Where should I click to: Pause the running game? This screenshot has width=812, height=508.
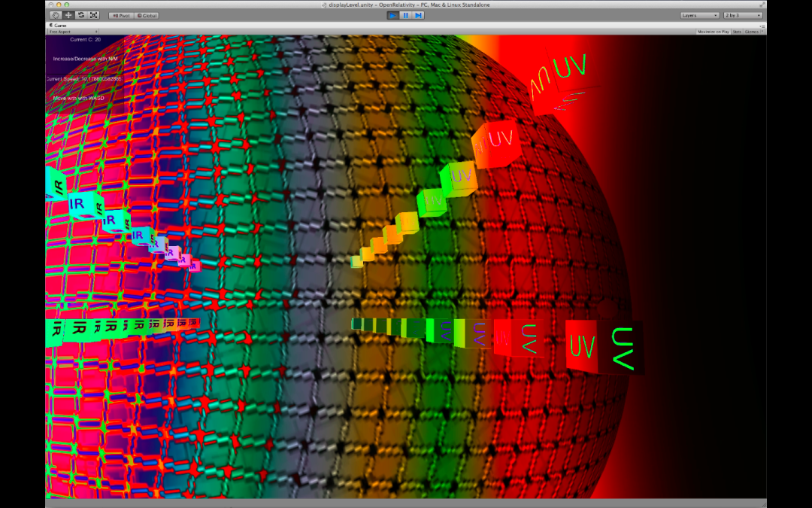[405, 16]
